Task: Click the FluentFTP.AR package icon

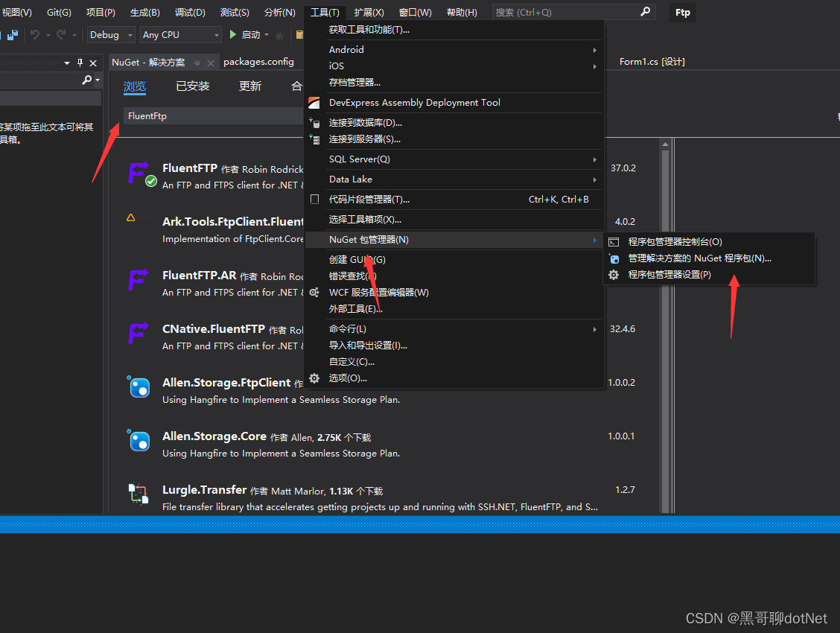Action: point(139,279)
